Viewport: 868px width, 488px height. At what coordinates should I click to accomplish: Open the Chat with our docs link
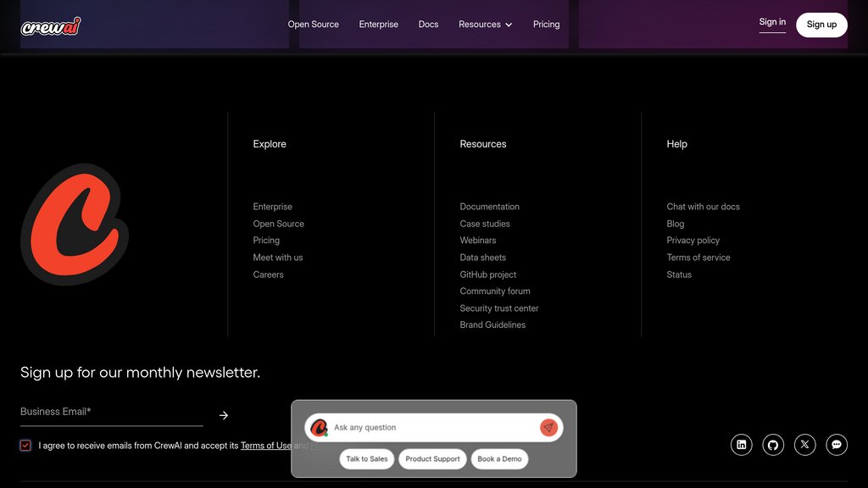coord(703,207)
